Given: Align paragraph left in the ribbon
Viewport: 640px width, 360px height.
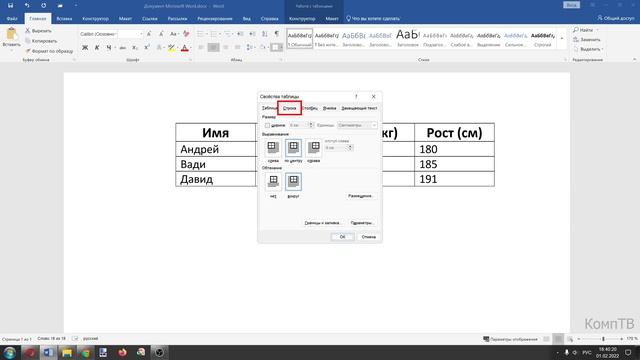Looking at the screenshot, I should coord(201,48).
